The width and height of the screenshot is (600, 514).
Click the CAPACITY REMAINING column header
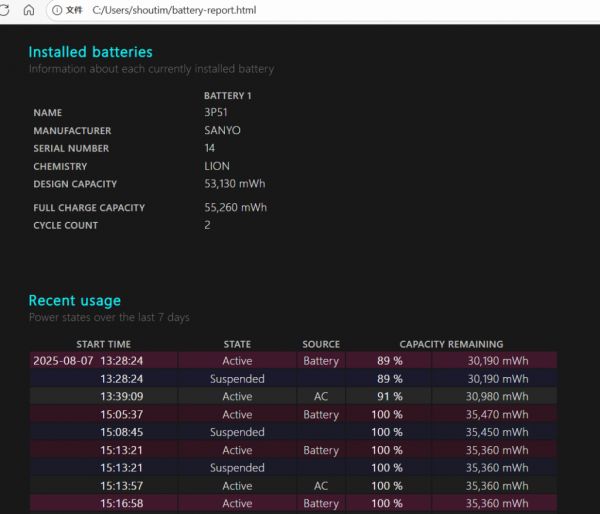[451, 344]
